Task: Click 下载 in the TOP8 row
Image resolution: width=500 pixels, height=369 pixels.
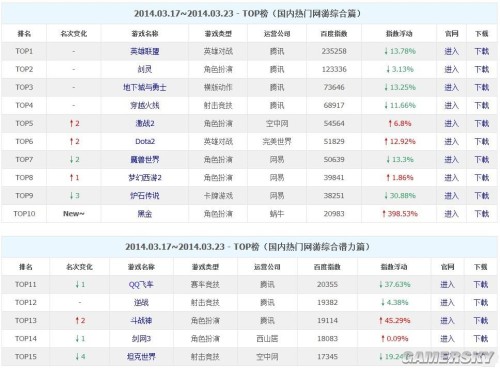Action: (482, 178)
